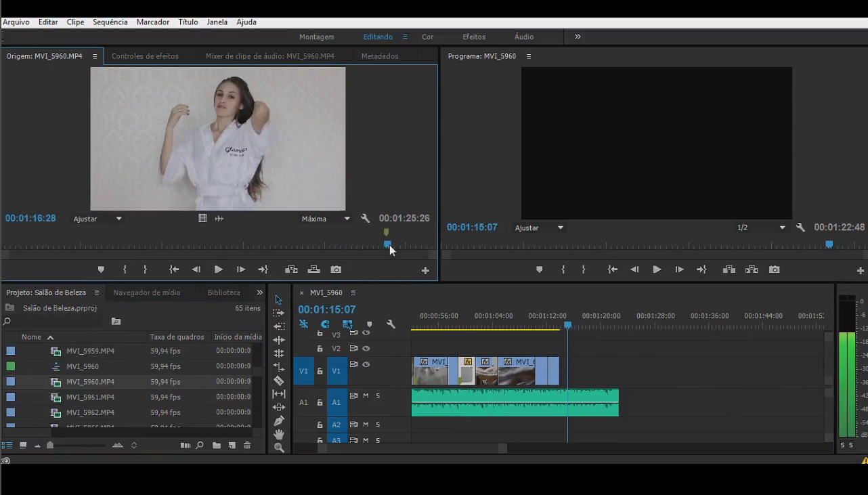Select the Pen tool
Image resolution: width=868 pixels, height=495 pixels.
278,421
